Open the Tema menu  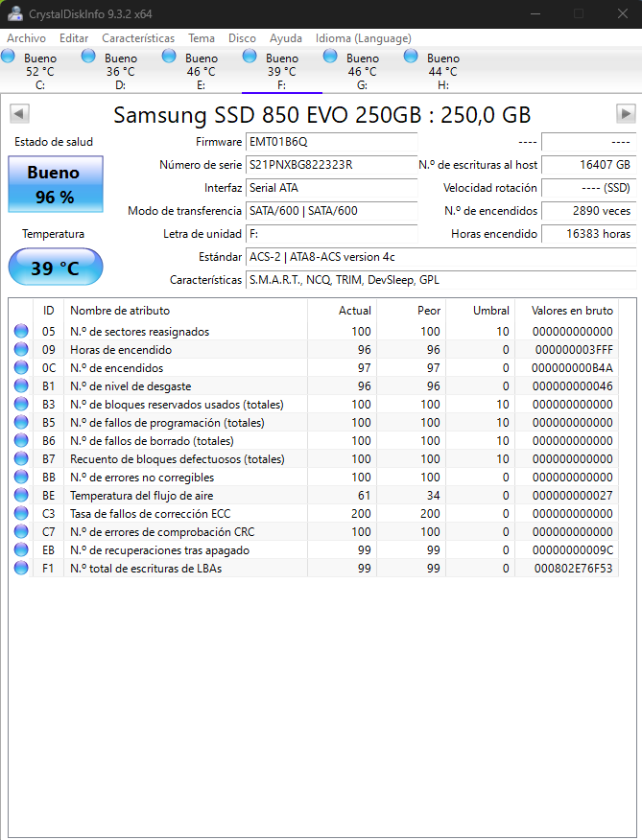(x=202, y=38)
